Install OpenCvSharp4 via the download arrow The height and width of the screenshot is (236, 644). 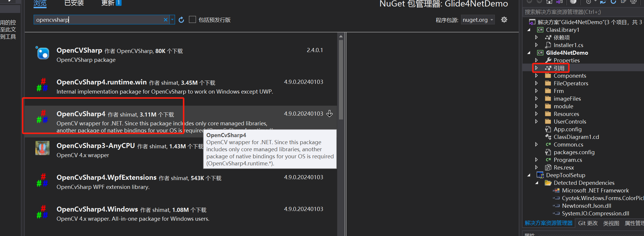tap(330, 114)
